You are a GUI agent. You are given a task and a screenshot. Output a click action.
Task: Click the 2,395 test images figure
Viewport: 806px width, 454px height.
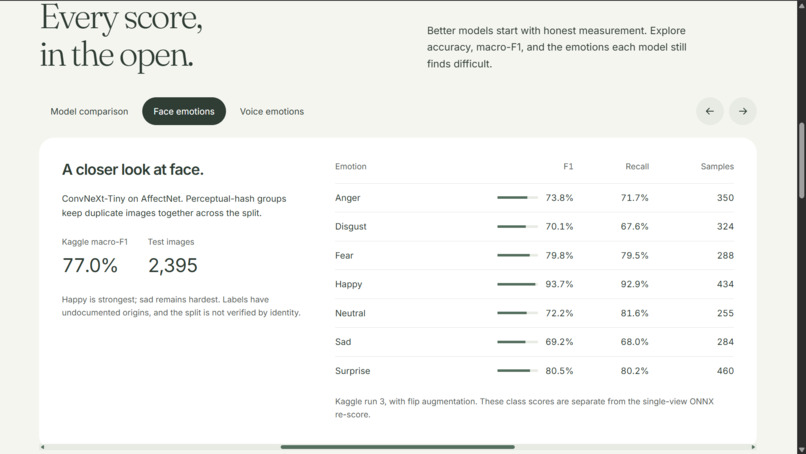click(x=173, y=266)
